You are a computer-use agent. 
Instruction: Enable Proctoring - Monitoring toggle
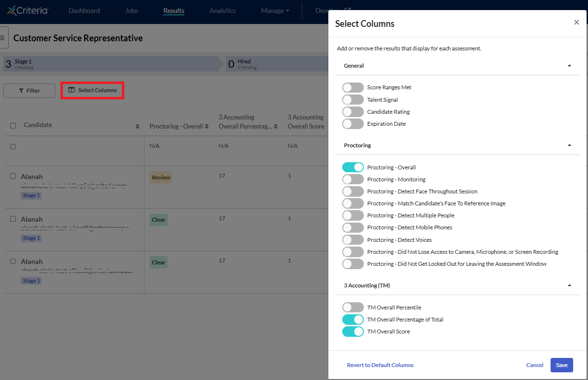click(353, 179)
